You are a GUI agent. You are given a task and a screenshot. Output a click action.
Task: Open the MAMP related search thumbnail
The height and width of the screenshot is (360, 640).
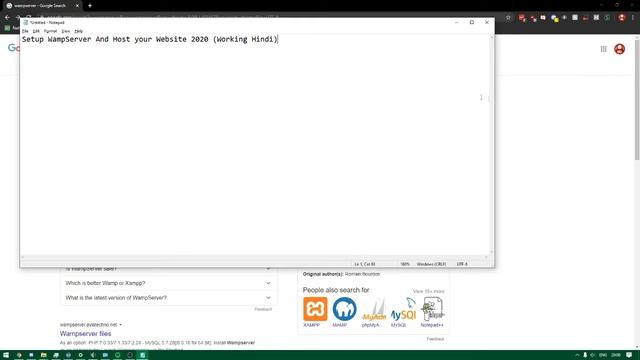[x=344, y=312]
